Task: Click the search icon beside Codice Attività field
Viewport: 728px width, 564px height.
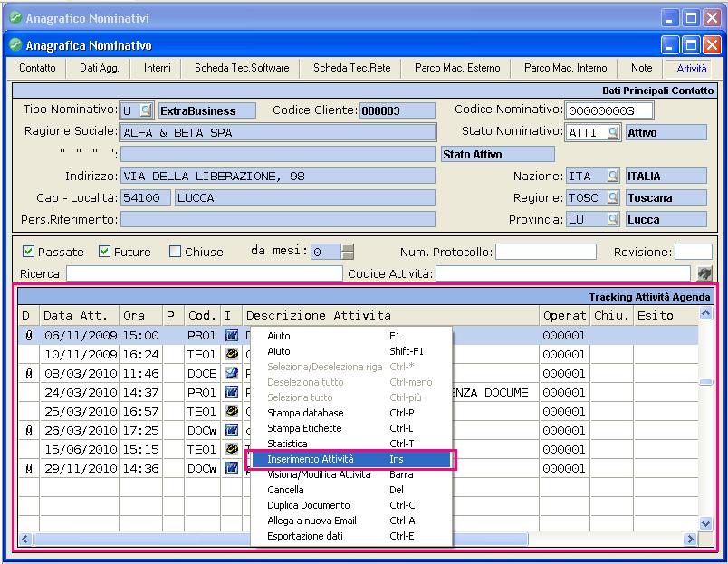Action: 704,273
